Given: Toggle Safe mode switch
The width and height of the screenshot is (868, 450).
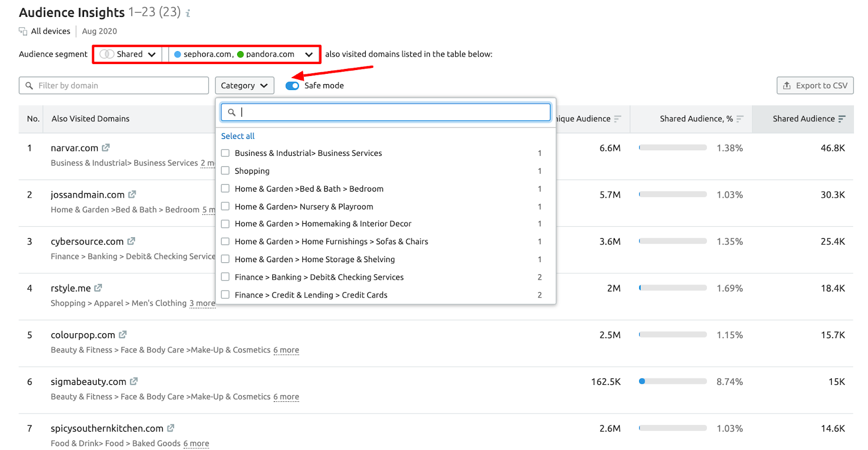Looking at the screenshot, I should click(x=292, y=86).
